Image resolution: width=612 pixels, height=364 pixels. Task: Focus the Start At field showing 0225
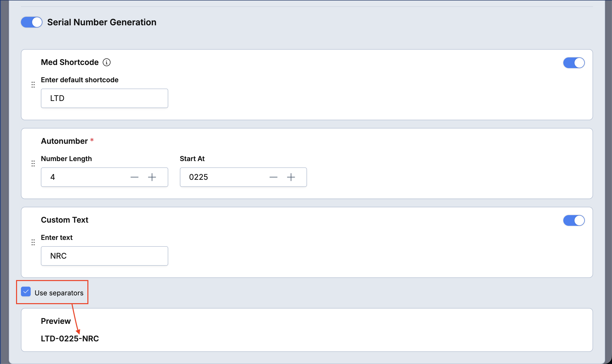pyautogui.click(x=243, y=177)
